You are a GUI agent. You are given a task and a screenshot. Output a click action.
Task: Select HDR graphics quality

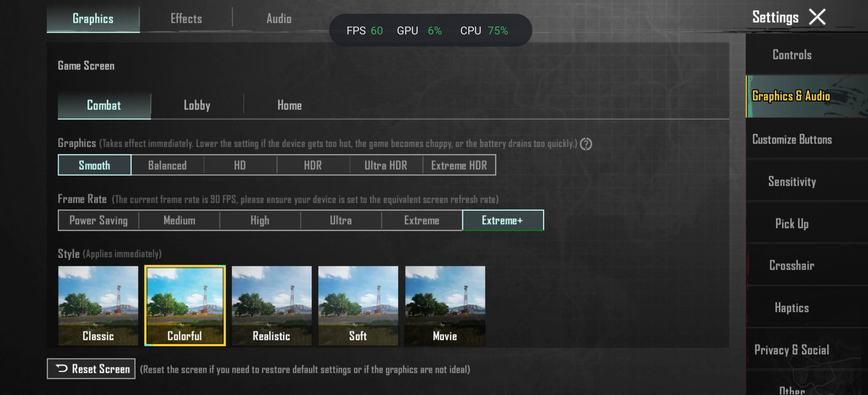pyautogui.click(x=313, y=165)
